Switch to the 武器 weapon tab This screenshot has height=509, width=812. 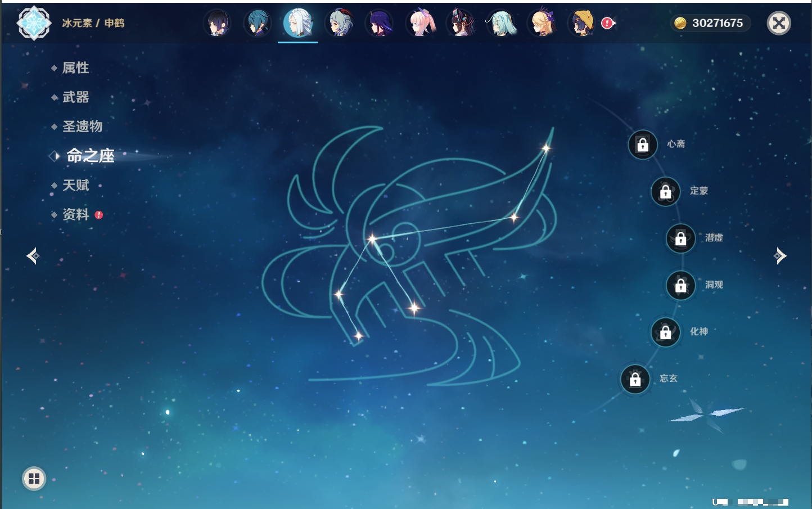click(75, 97)
